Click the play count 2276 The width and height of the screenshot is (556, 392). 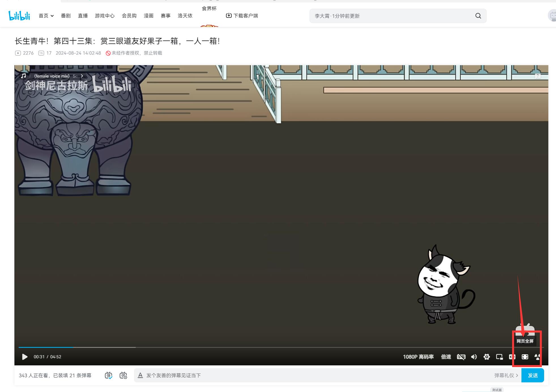pyautogui.click(x=24, y=53)
